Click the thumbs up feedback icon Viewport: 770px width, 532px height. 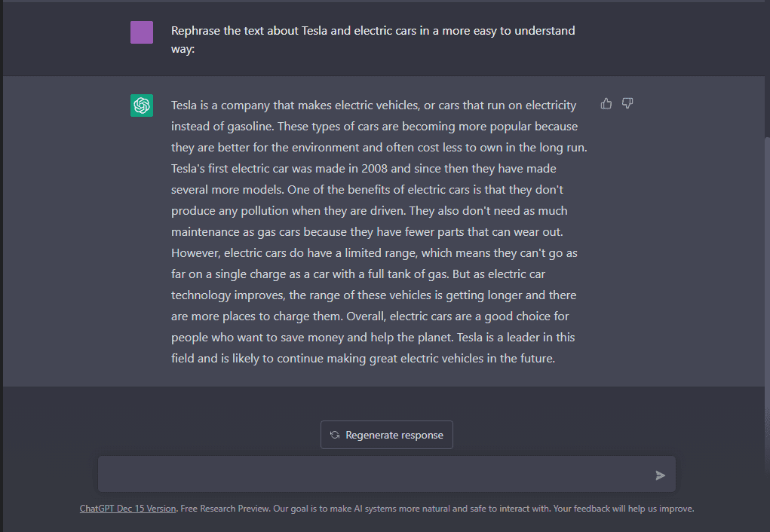(606, 103)
